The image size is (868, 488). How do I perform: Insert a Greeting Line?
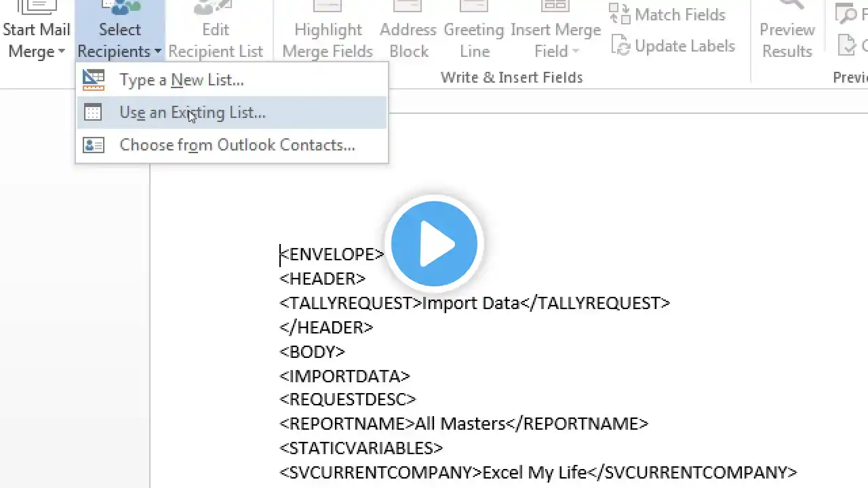pos(474,30)
